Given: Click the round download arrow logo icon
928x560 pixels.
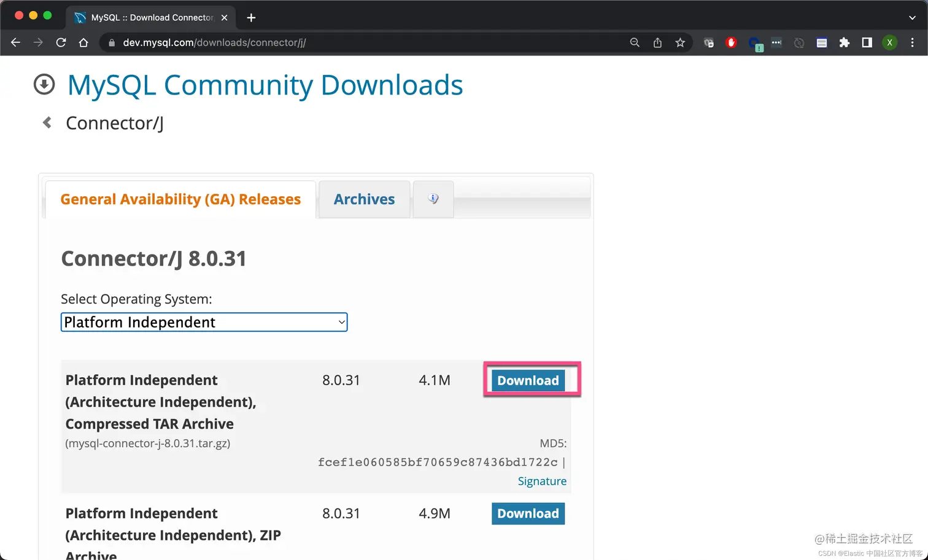Looking at the screenshot, I should click(x=44, y=85).
